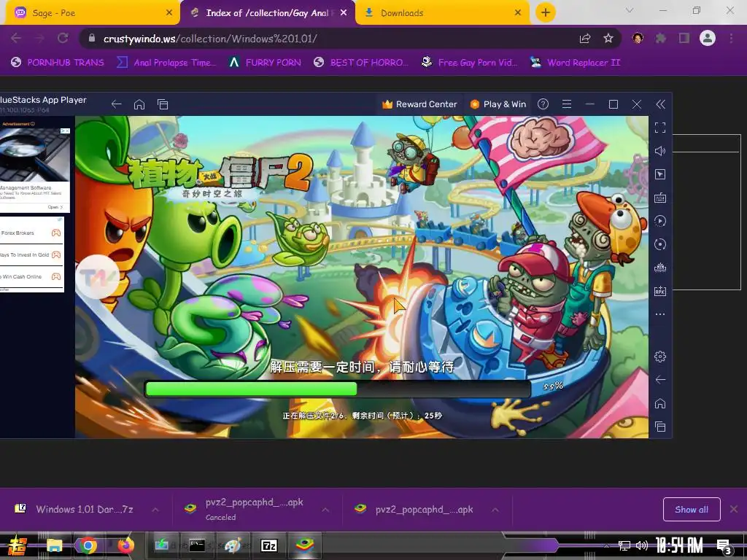Click the sidebar Android back arrow
Screen dimensions: 747x560
659,379
